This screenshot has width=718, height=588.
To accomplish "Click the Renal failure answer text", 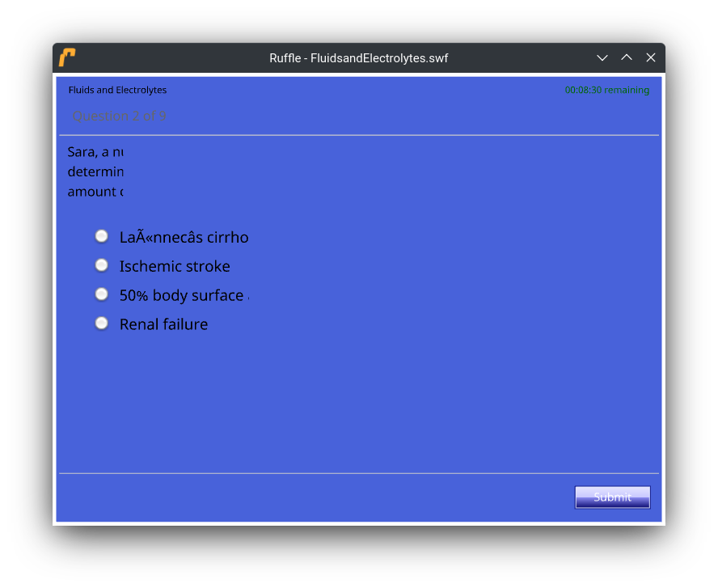I will 163,324.
